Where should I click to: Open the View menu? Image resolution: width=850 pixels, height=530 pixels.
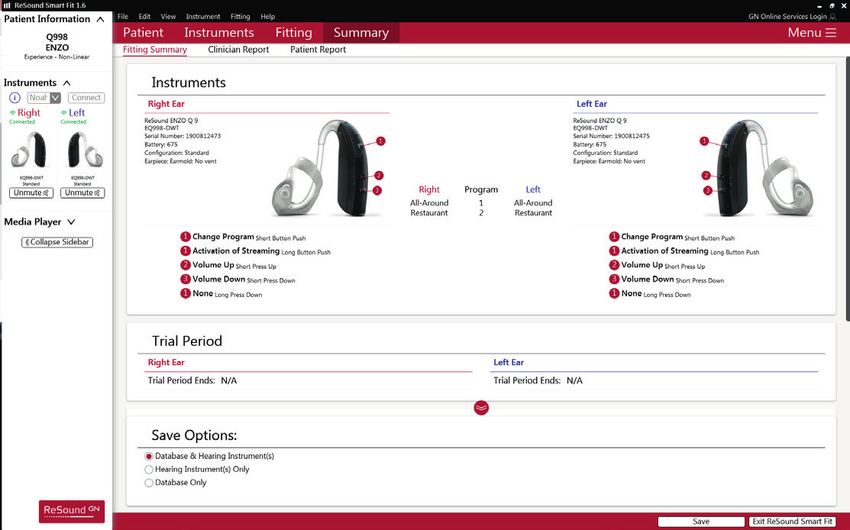168,17
